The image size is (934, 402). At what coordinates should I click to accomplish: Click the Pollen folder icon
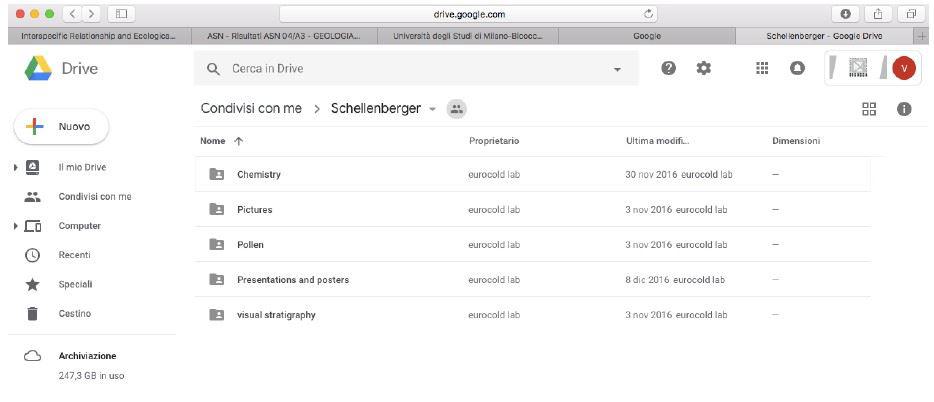[217, 245]
